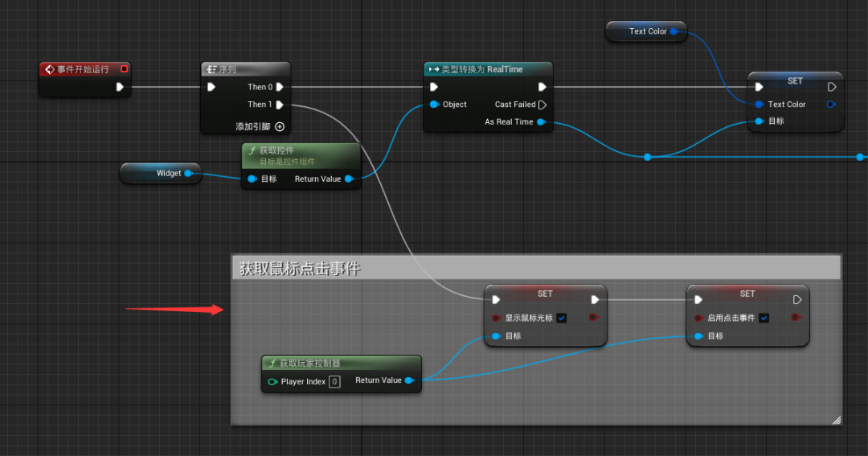Click the red 启用点击事件 input pin
This screenshot has height=456, width=868.
point(698,318)
